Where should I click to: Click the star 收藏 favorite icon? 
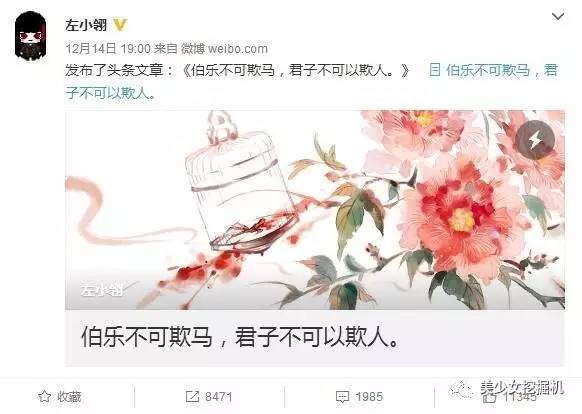[44, 397]
